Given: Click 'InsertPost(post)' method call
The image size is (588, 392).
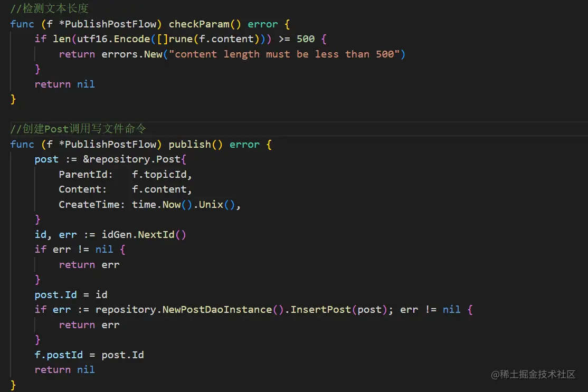Looking at the screenshot, I should pyautogui.click(x=339, y=310).
